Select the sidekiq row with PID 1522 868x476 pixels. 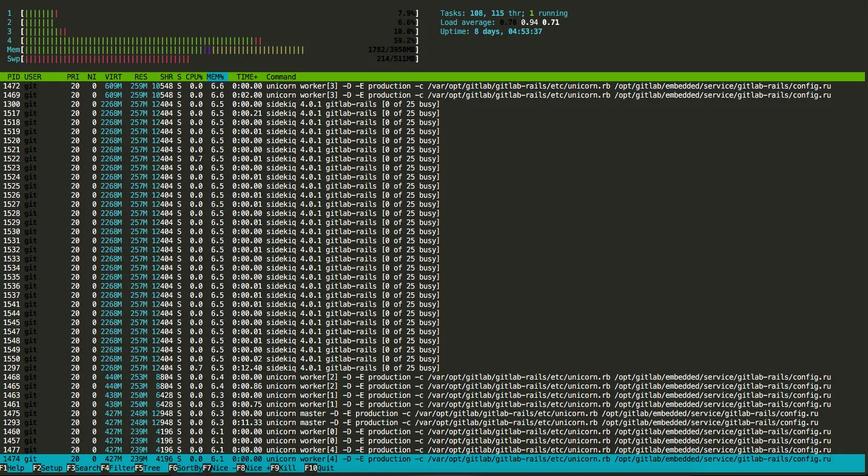tap(434, 159)
